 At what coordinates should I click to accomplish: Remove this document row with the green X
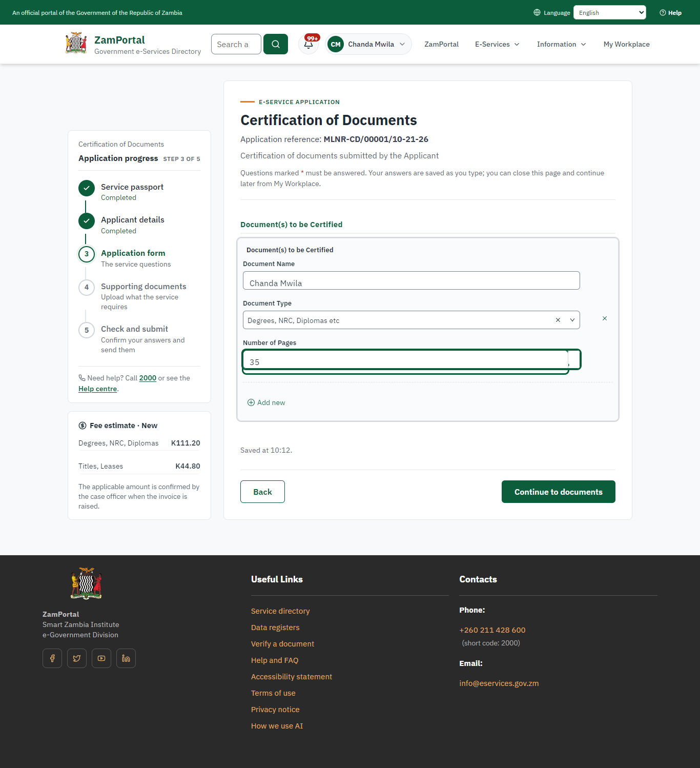tap(605, 318)
